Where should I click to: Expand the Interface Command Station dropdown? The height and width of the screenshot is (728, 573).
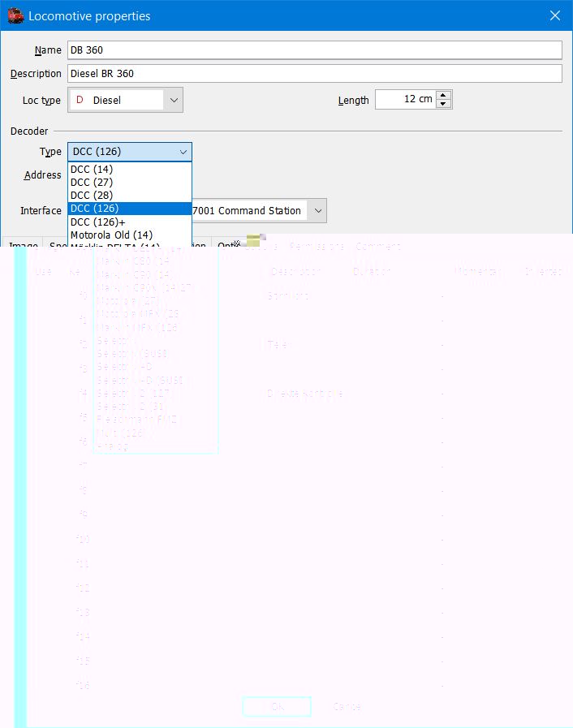[x=318, y=211]
